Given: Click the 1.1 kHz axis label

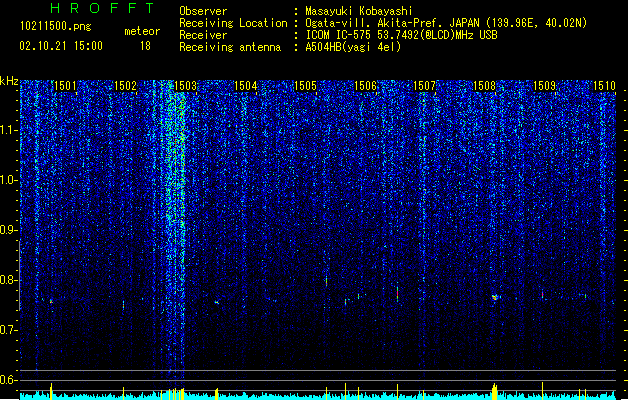Looking at the screenshot, I should pyautogui.click(x=8, y=130).
